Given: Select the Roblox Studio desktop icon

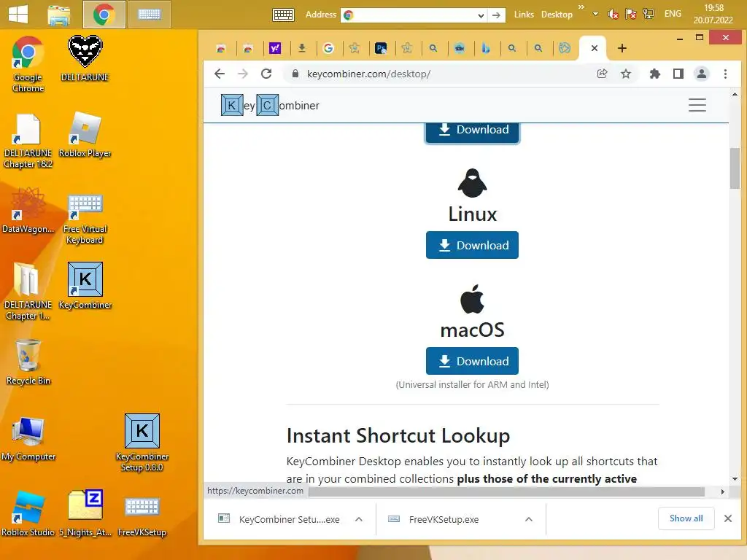Looking at the screenshot, I should (28, 513).
